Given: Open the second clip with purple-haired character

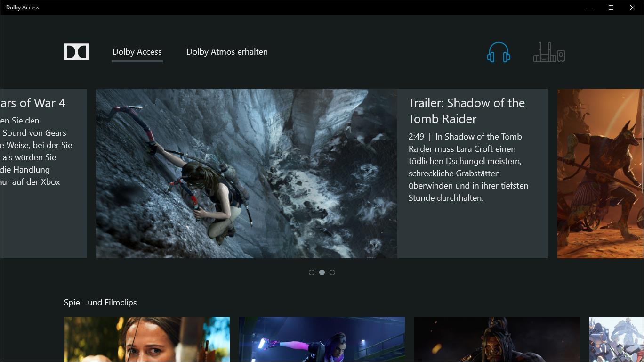Looking at the screenshot, I should pyautogui.click(x=322, y=339).
